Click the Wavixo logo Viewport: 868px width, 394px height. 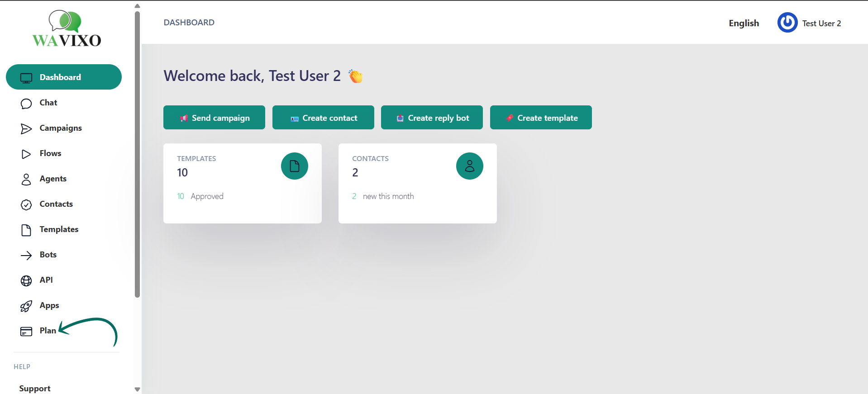pyautogui.click(x=67, y=29)
